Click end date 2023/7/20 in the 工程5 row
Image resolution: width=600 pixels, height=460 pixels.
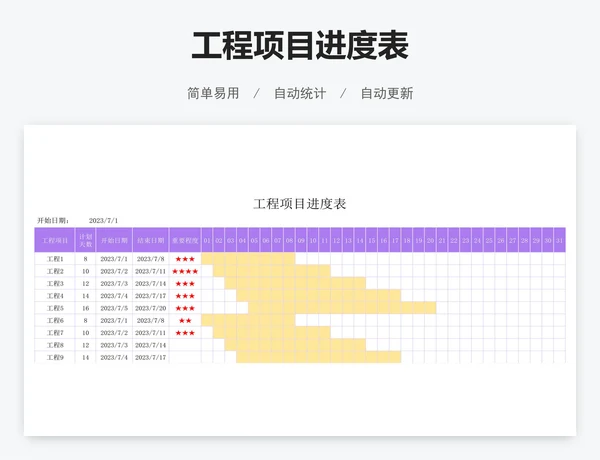pos(150,308)
